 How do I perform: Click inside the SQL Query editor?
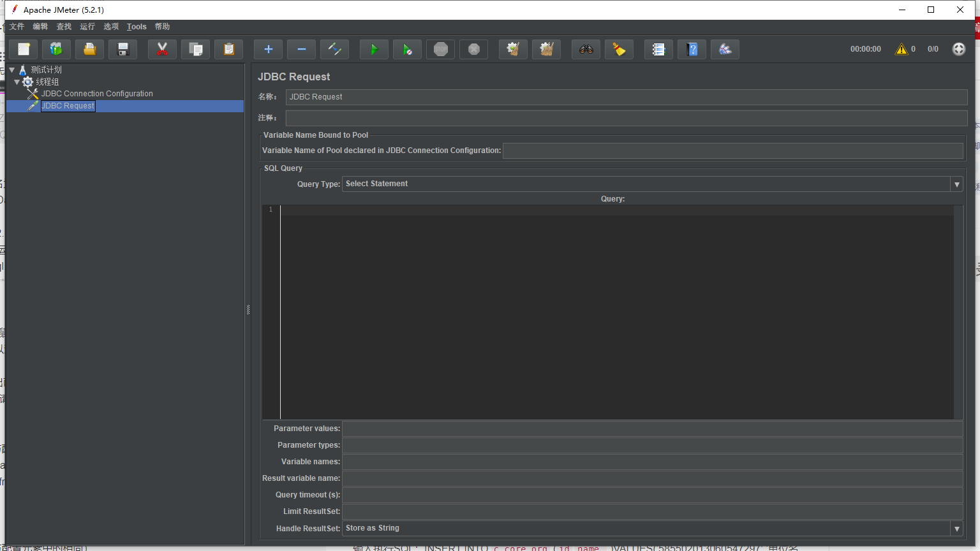(x=617, y=312)
